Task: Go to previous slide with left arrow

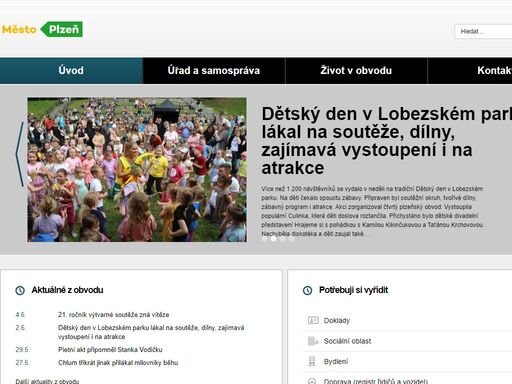Action: point(20,154)
